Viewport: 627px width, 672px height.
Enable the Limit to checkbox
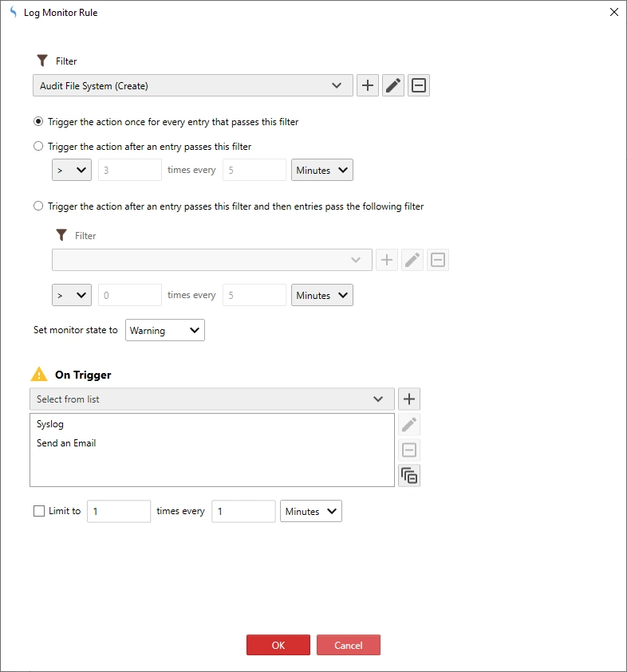39,512
